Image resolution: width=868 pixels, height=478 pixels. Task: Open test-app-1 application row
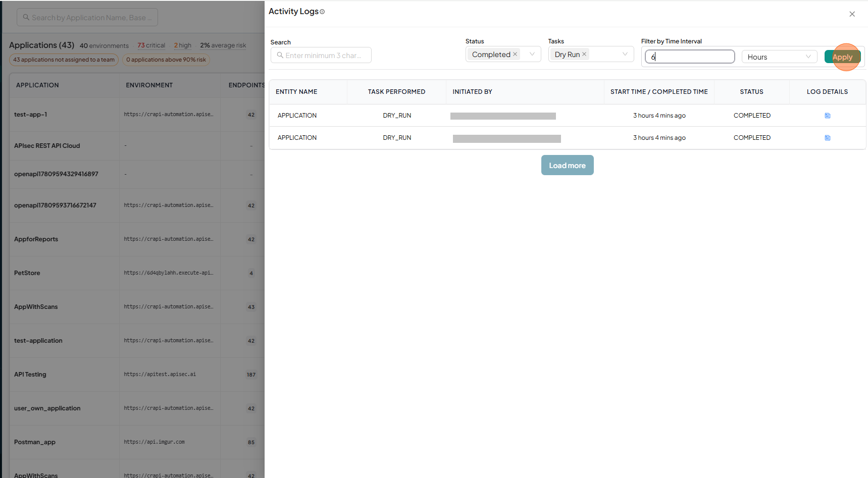(30, 115)
